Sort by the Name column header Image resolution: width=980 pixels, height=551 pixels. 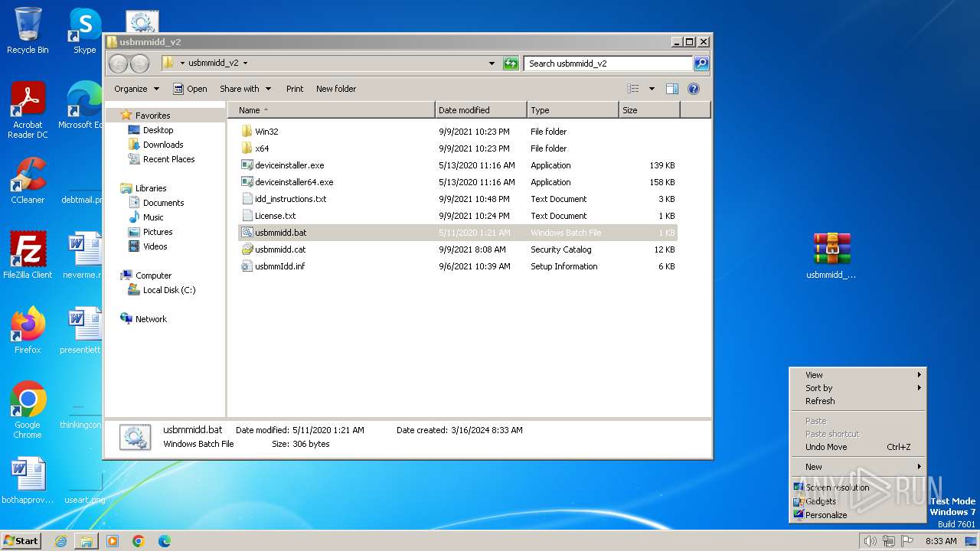pyautogui.click(x=332, y=110)
